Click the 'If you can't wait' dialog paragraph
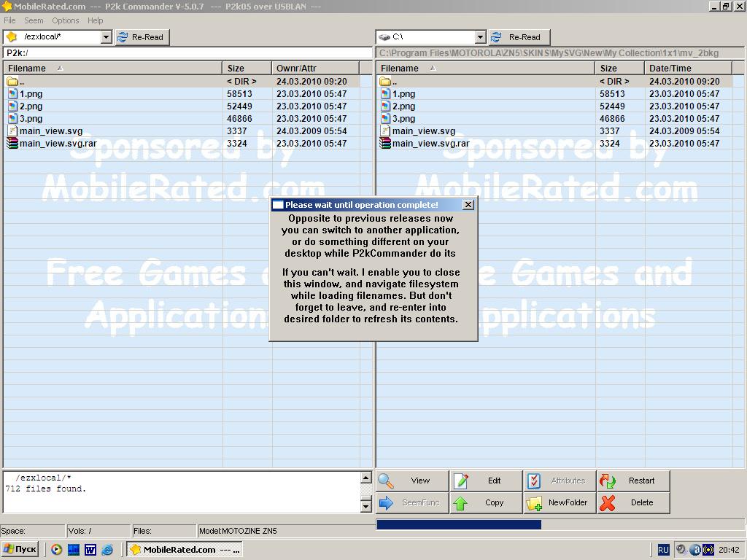The width and height of the screenshot is (747, 560). [371, 296]
